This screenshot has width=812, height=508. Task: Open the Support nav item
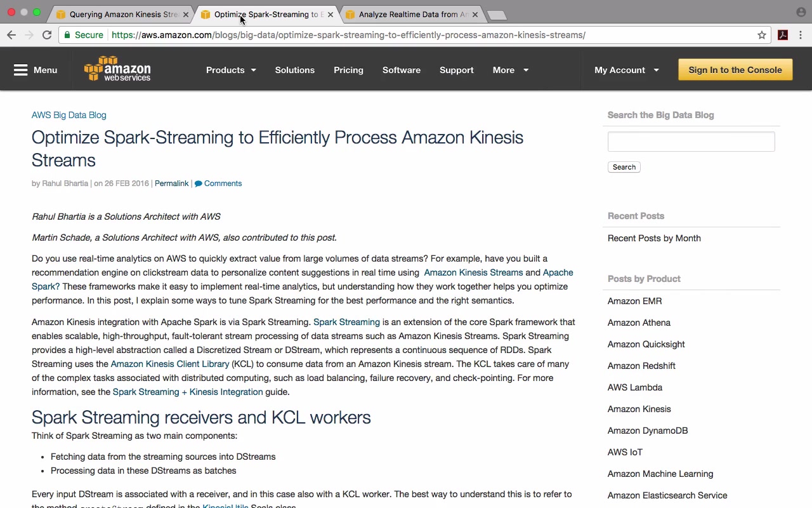click(x=457, y=70)
